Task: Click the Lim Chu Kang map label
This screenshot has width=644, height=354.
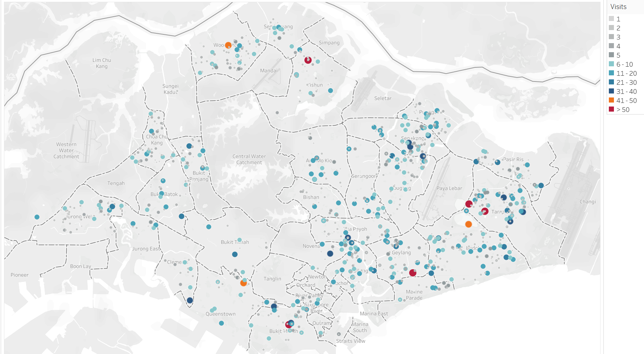Action: tap(102, 63)
